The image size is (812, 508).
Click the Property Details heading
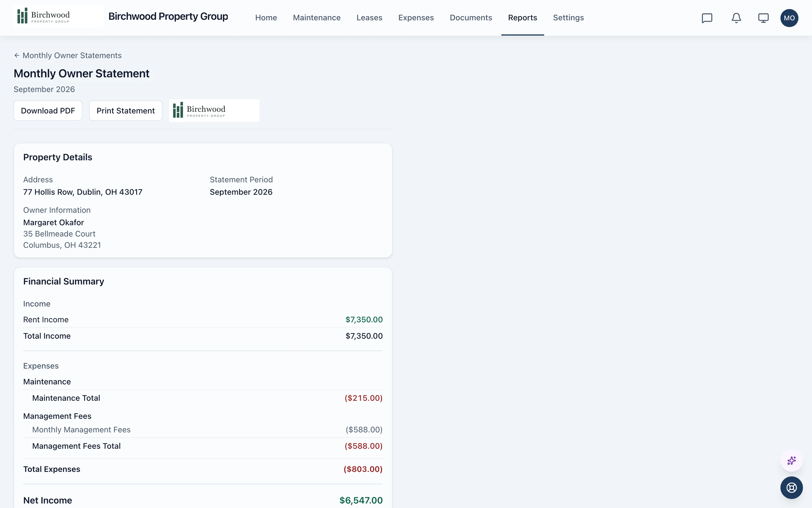[58, 157]
